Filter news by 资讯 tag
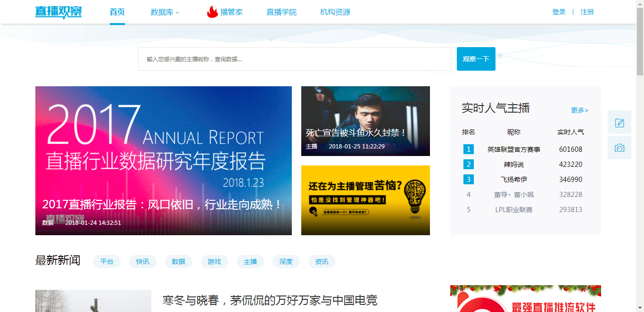The width and height of the screenshot is (644, 312). (x=322, y=262)
